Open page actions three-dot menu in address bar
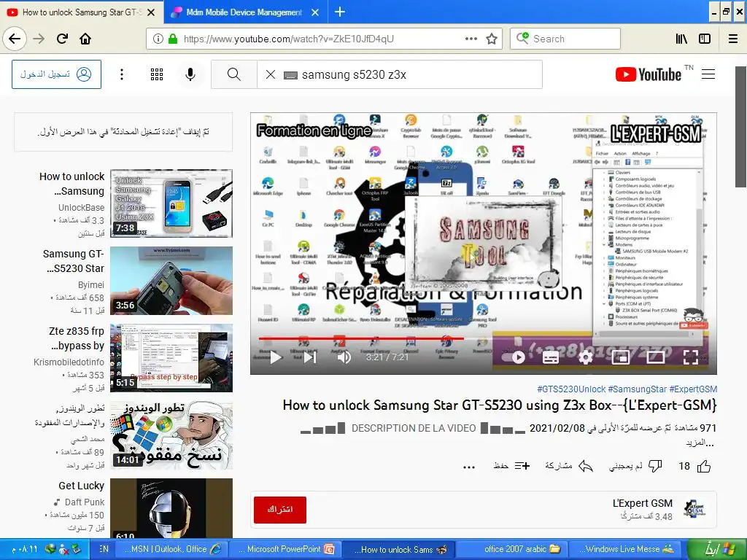The height and width of the screenshot is (560, 747). [471, 39]
